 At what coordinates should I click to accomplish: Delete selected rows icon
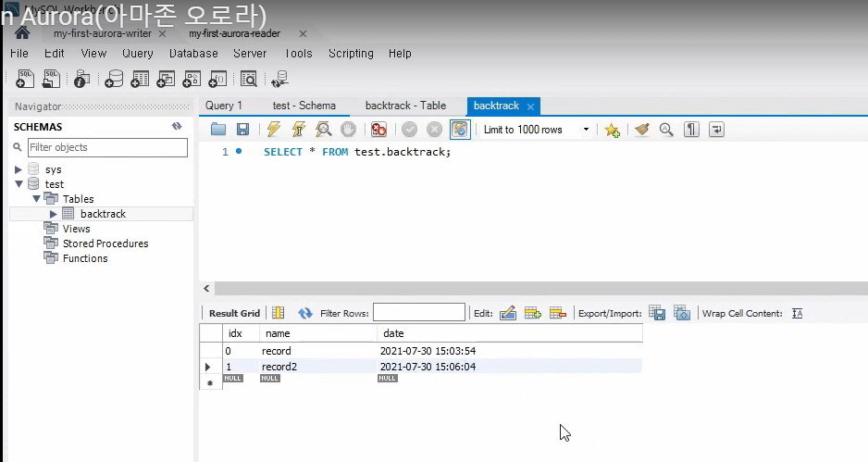click(x=557, y=313)
